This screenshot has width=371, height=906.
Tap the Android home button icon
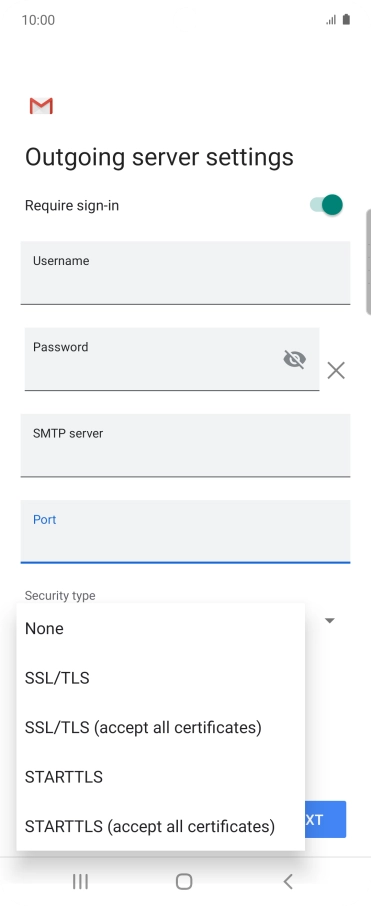(184, 881)
